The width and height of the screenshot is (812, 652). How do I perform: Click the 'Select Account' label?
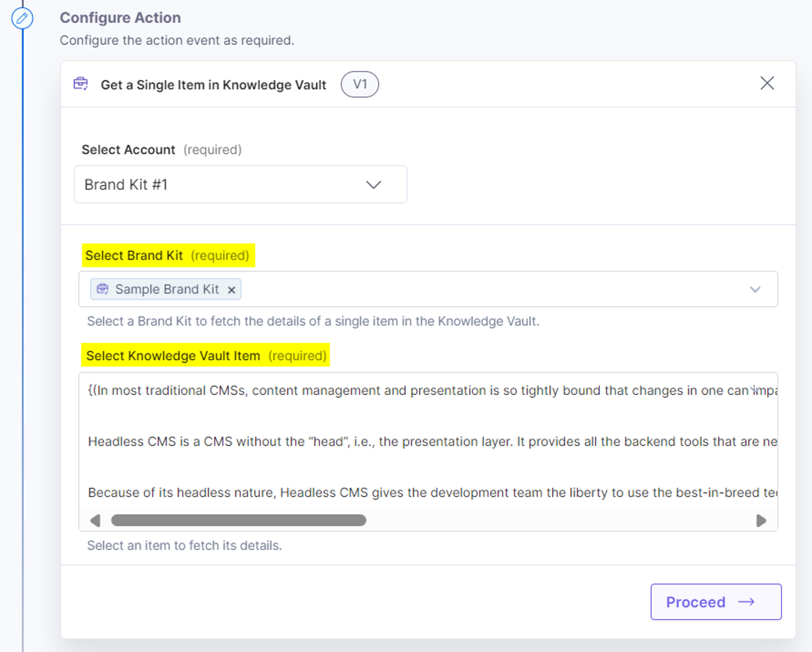pos(128,150)
